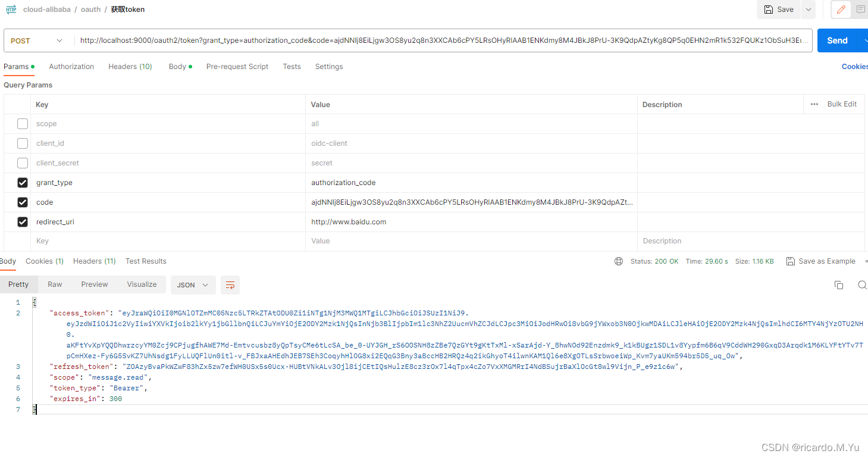Click cloud-alibaba in the breadcrumb
Image resolution: width=868 pixels, height=457 pixels.
[46, 10]
